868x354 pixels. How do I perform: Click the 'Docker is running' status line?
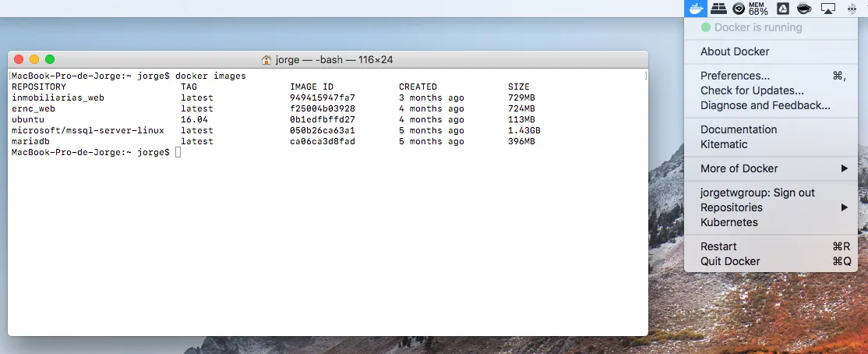pyautogui.click(x=771, y=27)
